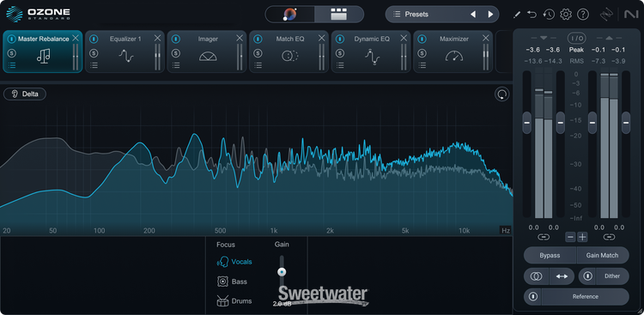Click the undo arrow icon
This screenshot has width=644, height=315.
532,15
